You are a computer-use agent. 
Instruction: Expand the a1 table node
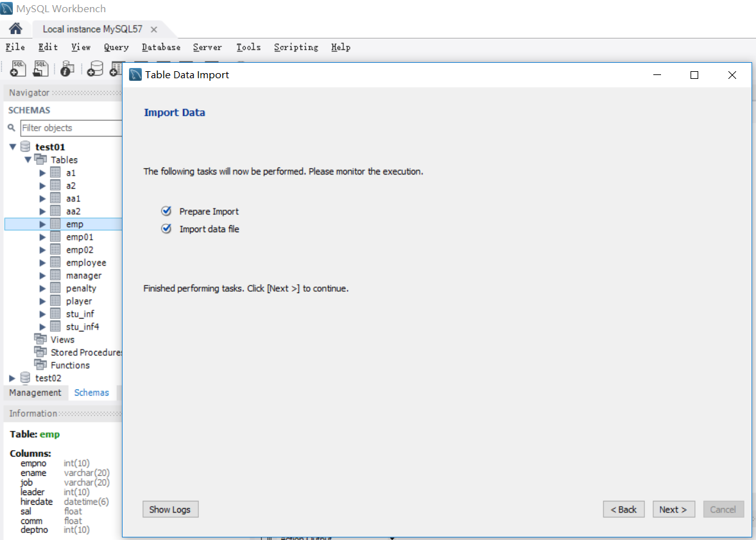pyautogui.click(x=42, y=173)
